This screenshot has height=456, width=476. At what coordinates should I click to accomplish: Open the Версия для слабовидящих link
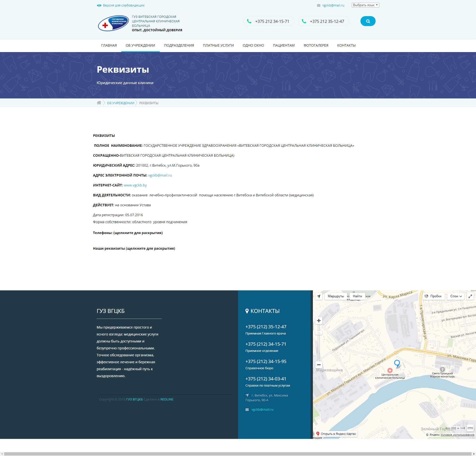pos(123,5)
